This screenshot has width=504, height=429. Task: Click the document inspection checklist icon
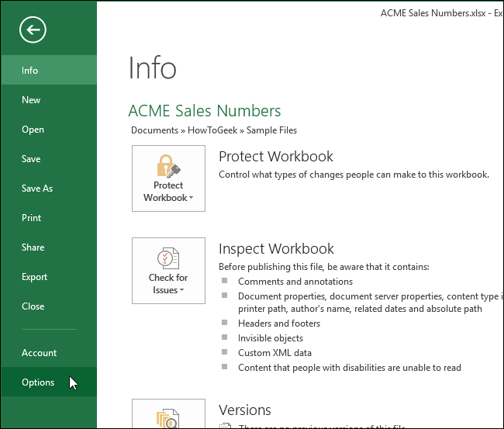[x=168, y=258]
